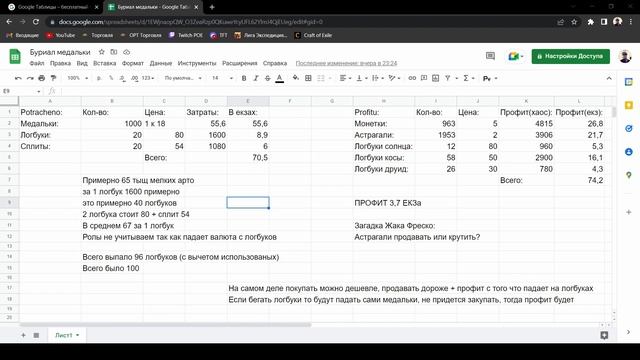Open the font family dropdown
Viewport: 640px width, 360px height.
click(183, 78)
